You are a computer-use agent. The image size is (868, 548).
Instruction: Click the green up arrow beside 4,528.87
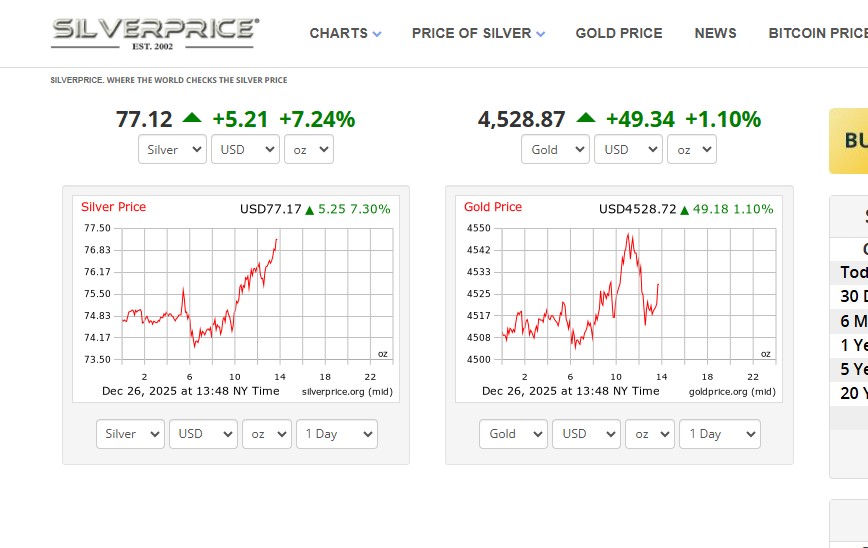[x=586, y=117]
